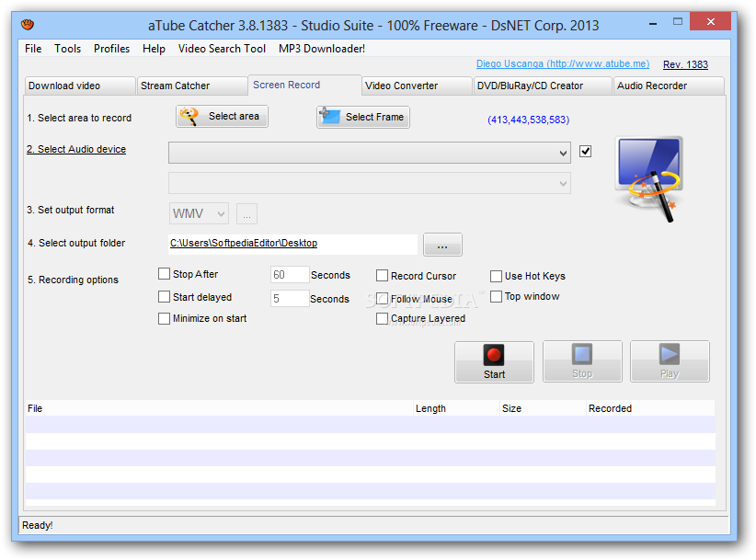Click the Rev. 1383 link
The image size is (756, 560).
(x=685, y=64)
